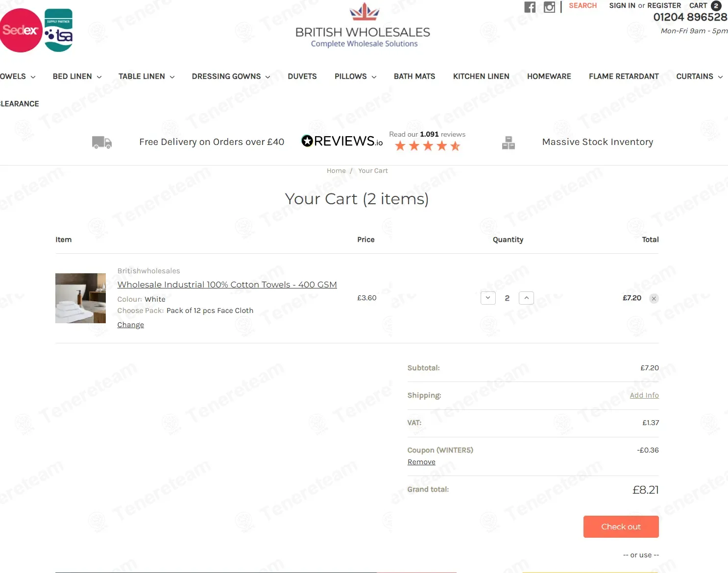Expand the Curtains menu
This screenshot has height=573, width=728.
click(700, 76)
